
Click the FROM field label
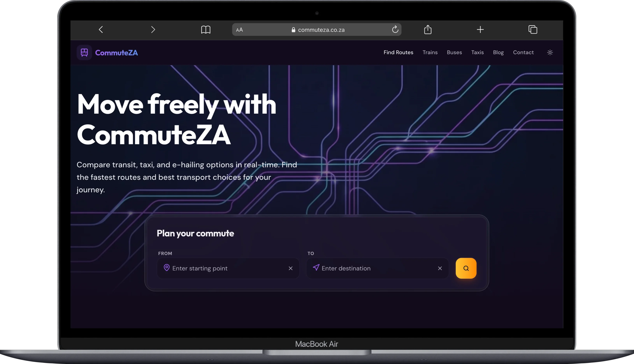[165, 253]
